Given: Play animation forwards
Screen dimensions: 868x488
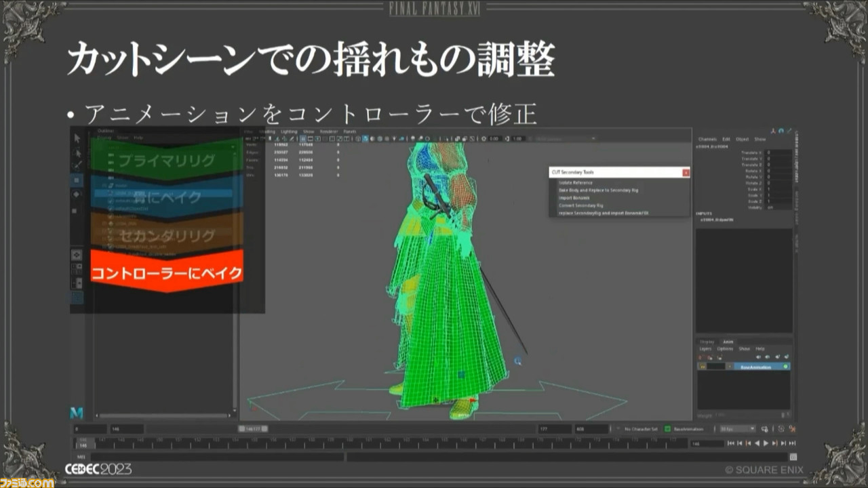Looking at the screenshot, I should 766,443.
